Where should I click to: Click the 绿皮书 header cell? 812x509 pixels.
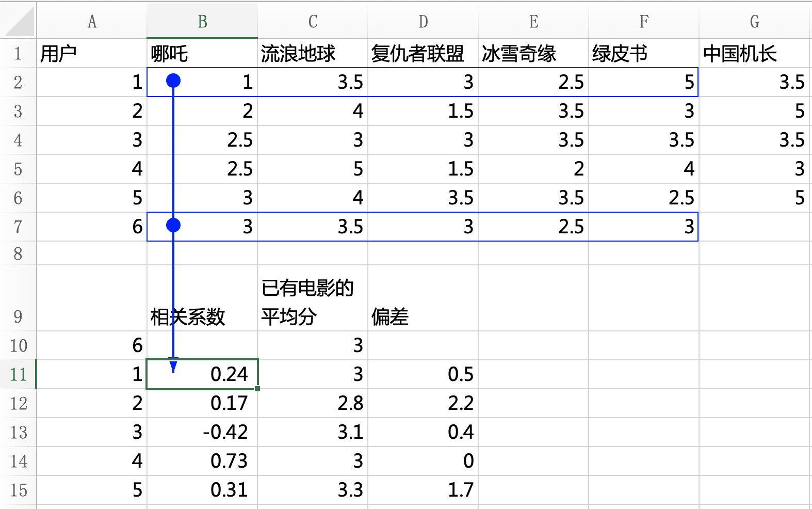[644, 53]
